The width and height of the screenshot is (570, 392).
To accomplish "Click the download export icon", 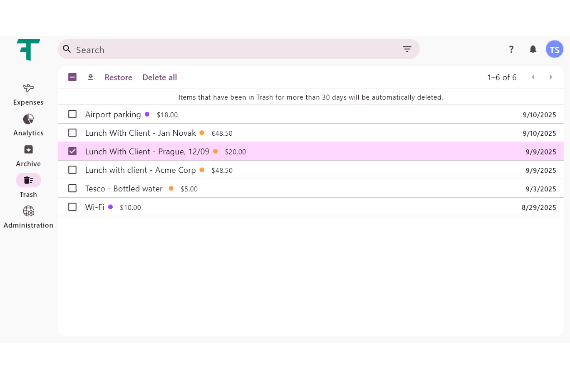I will click(90, 77).
